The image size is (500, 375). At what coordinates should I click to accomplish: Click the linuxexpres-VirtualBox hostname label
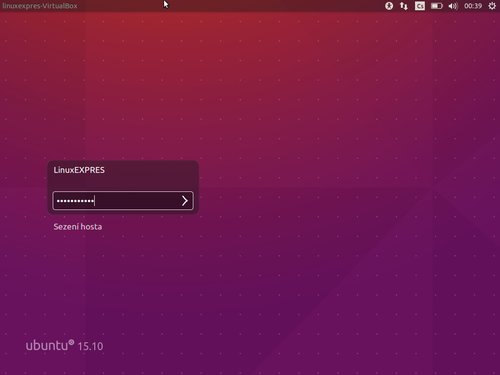(x=40, y=6)
